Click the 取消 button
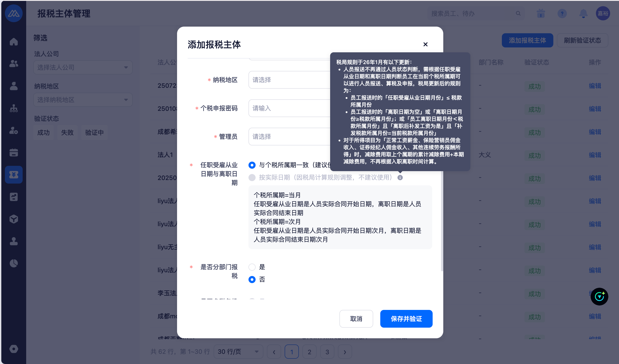The image size is (619, 364). 356,319
